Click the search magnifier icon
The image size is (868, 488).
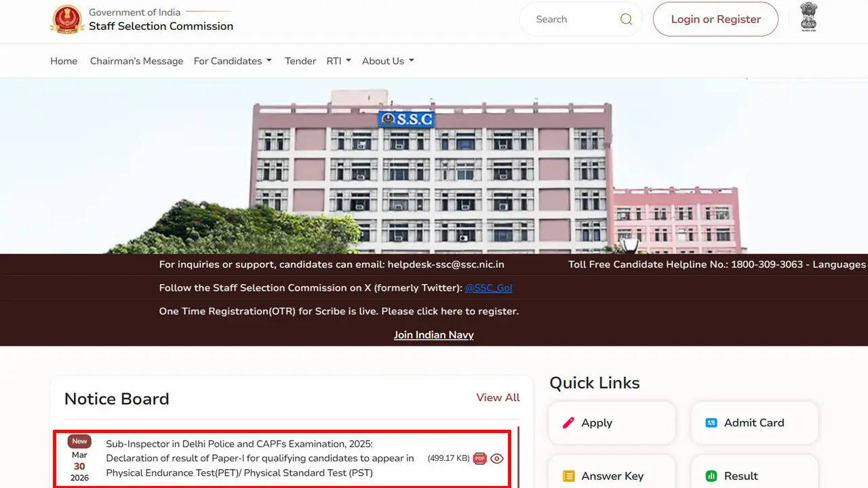point(625,19)
